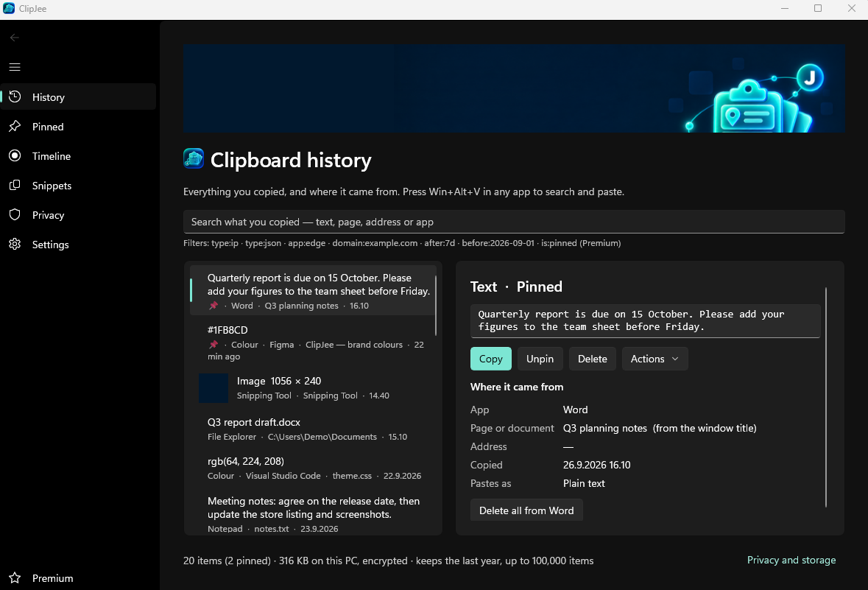Click the Timeline icon in sidebar
The width and height of the screenshot is (868, 590).
tap(15, 155)
